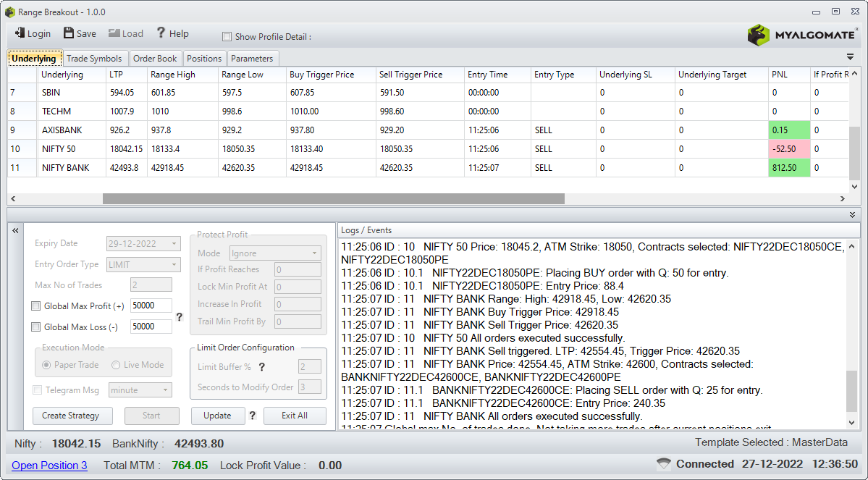868x480 pixels.
Task: Click help icon next to Limit Buffer %
Action: (262, 367)
